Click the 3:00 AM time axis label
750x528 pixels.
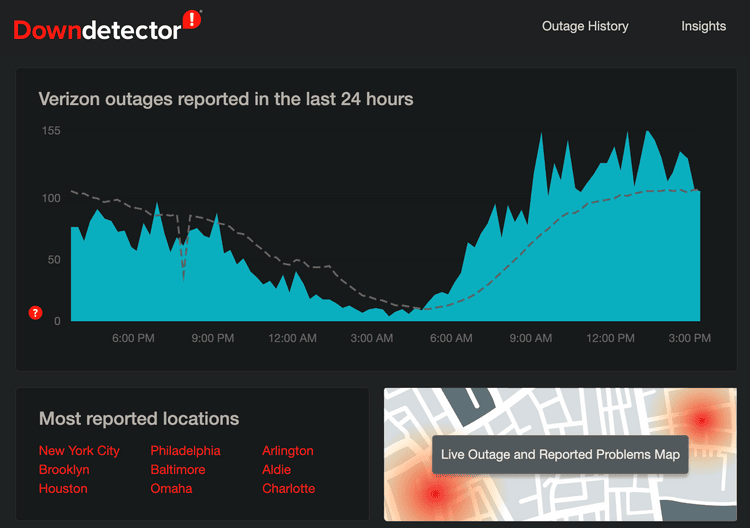coord(371,339)
